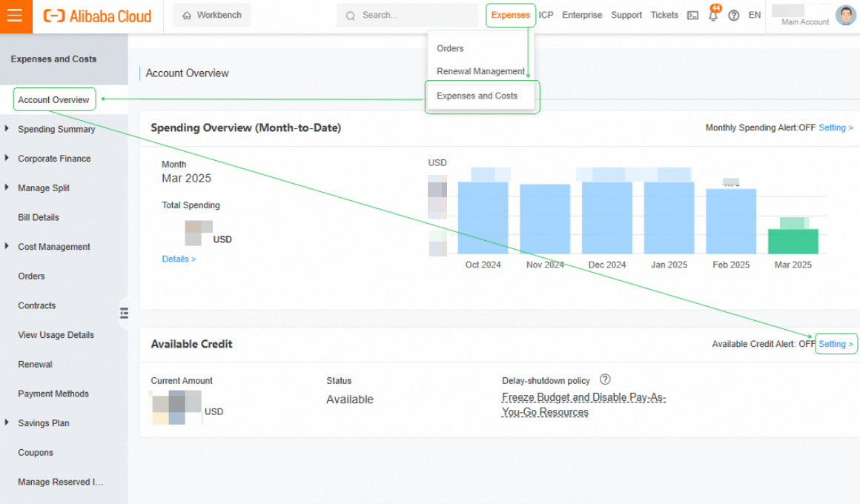Open the notifications bell
860x504 pixels.
point(713,15)
